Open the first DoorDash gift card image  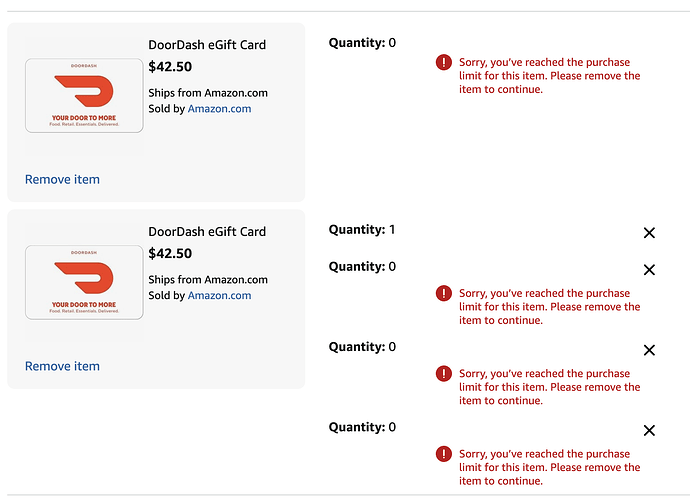pyautogui.click(x=84, y=96)
